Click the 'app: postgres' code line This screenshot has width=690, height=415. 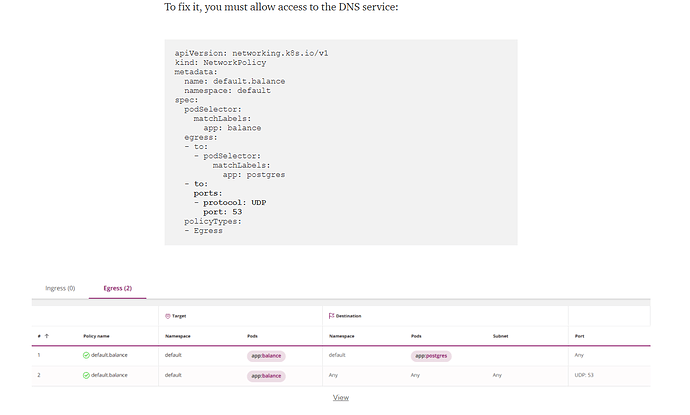point(253,175)
